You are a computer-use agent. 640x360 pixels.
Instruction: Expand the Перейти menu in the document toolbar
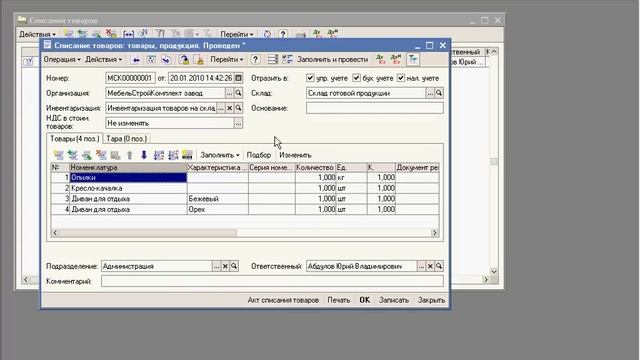[227, 60]
